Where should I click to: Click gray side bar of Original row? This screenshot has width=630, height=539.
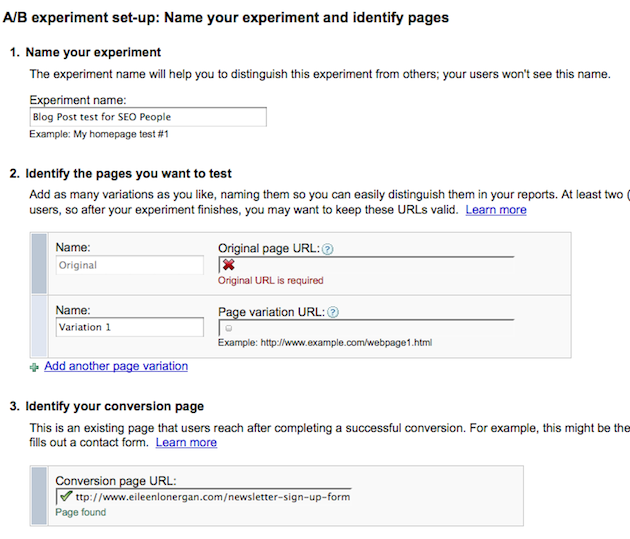coord(40,265)
